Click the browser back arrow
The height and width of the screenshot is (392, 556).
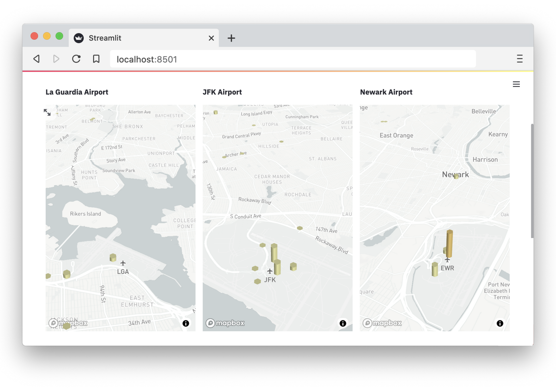pos(36,59)
